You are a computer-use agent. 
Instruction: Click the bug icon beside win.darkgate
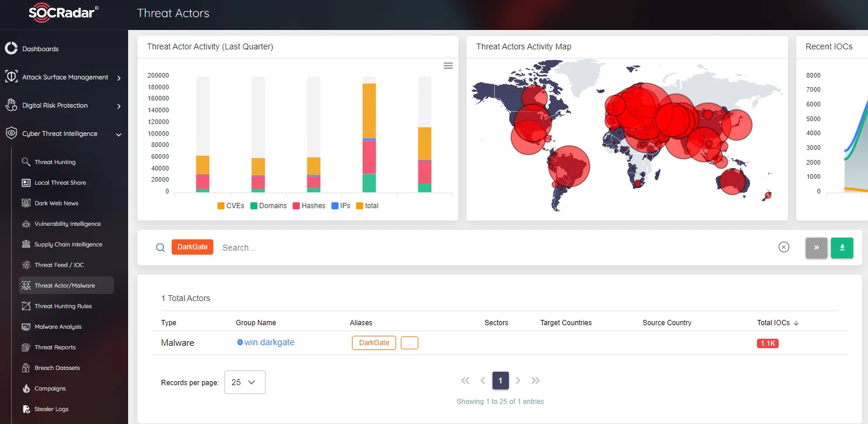coord(240,342)
